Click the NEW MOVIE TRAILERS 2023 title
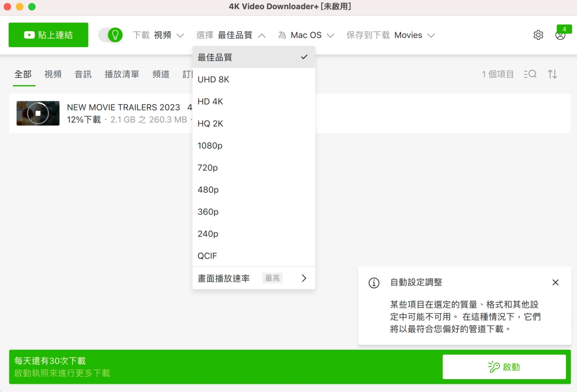The height and width of the screenshot is (392, 577). tap(124, 107)
